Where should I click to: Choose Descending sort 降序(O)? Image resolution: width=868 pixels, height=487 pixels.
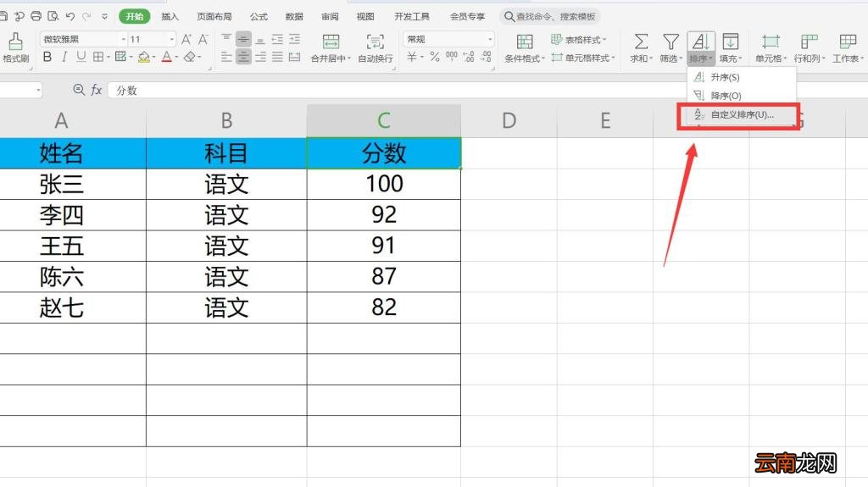coord(741,96)
